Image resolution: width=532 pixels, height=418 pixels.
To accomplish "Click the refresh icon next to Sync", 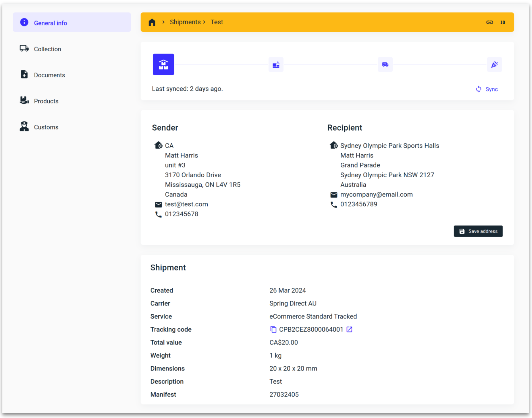I will coord(478,89).
